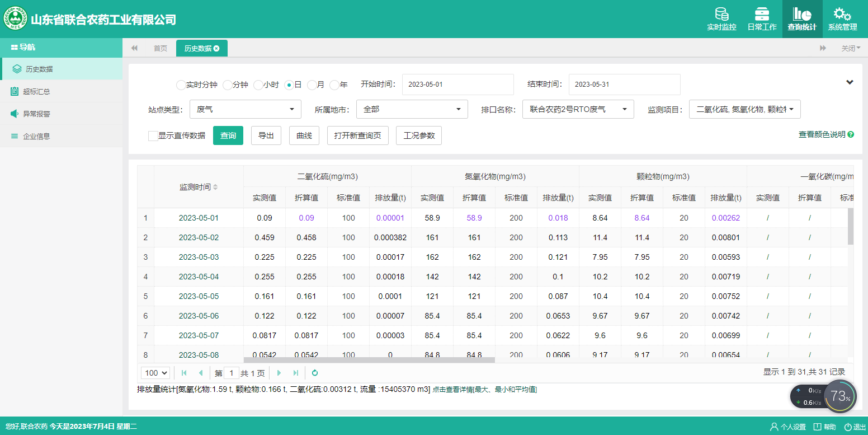The image size is (868, 435).
Task: Close the 历史数据 tab with its x icon
Action: pyautogui.click(x=216, y=49)
